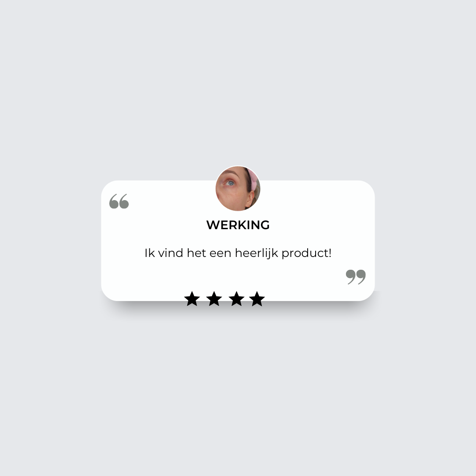Open the circular reviewer profile photo
The image size is (476, 476).
(x=238, y=189)
